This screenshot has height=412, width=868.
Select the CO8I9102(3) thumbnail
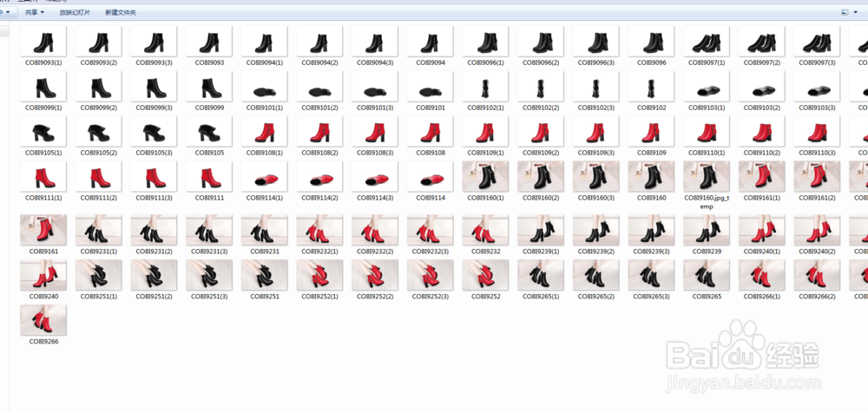(596, 87)
